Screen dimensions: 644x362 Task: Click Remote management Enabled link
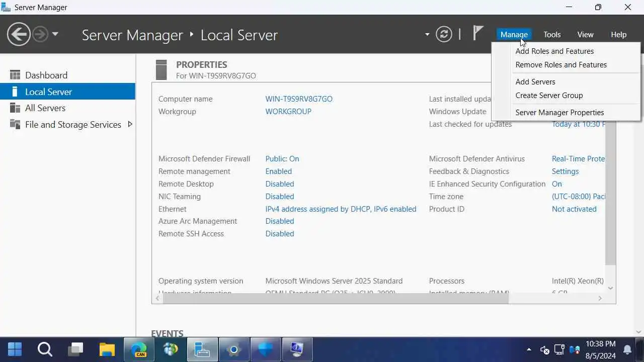pyautogui.click(x=278, y=171)
